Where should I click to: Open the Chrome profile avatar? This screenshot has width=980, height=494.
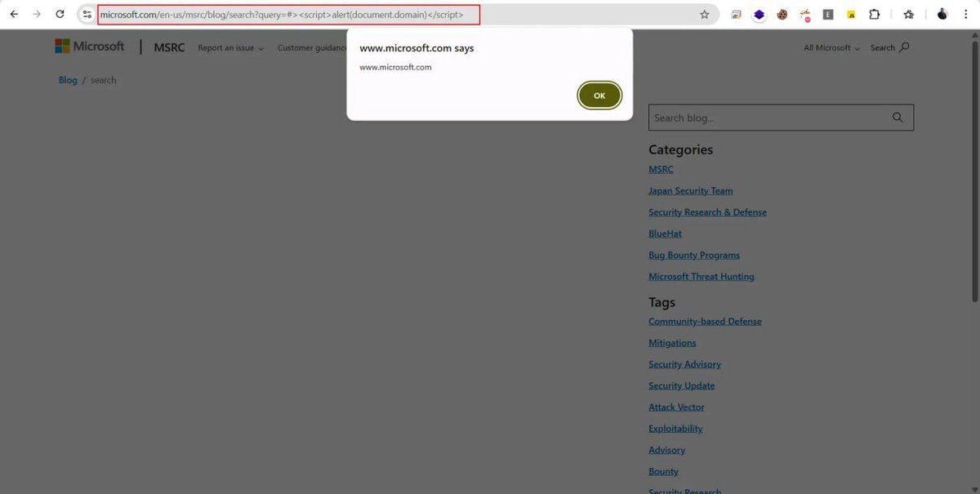(942, 14)
